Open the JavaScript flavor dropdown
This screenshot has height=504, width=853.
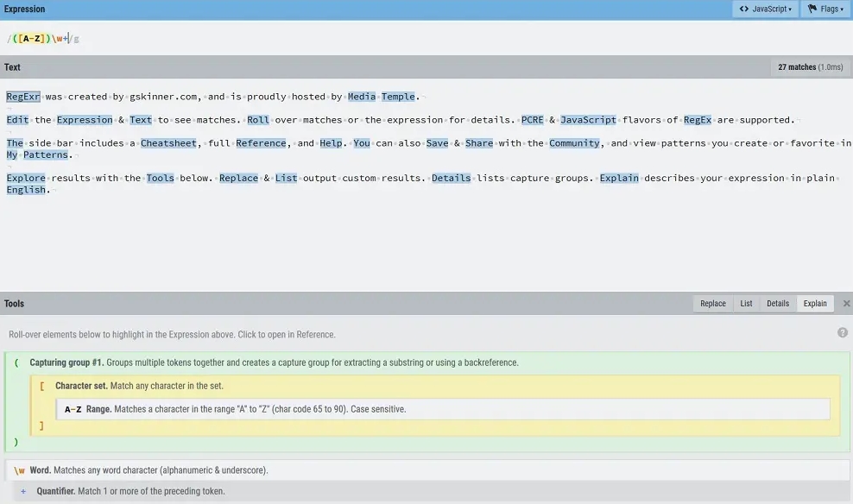pos(765,9)
